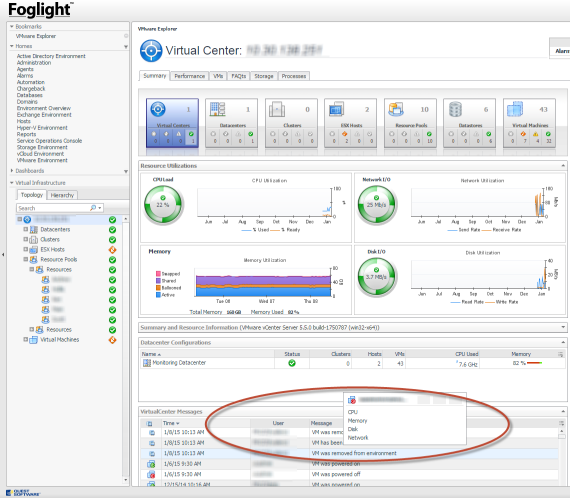Collapse the Bookmarks section
This screenshot has width=570, height=498.
12,27
